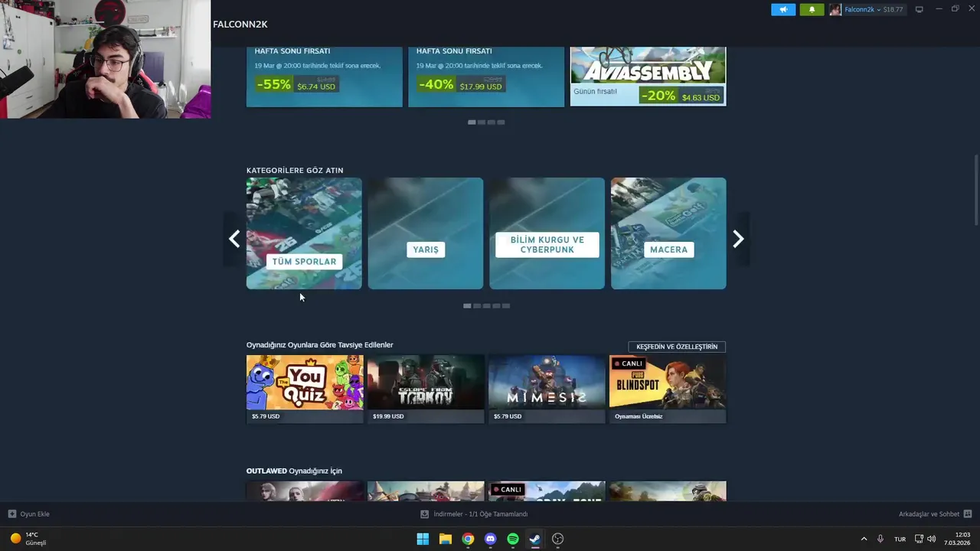
Task: Click the downloads icon in bottom bar
Action: 425,514
